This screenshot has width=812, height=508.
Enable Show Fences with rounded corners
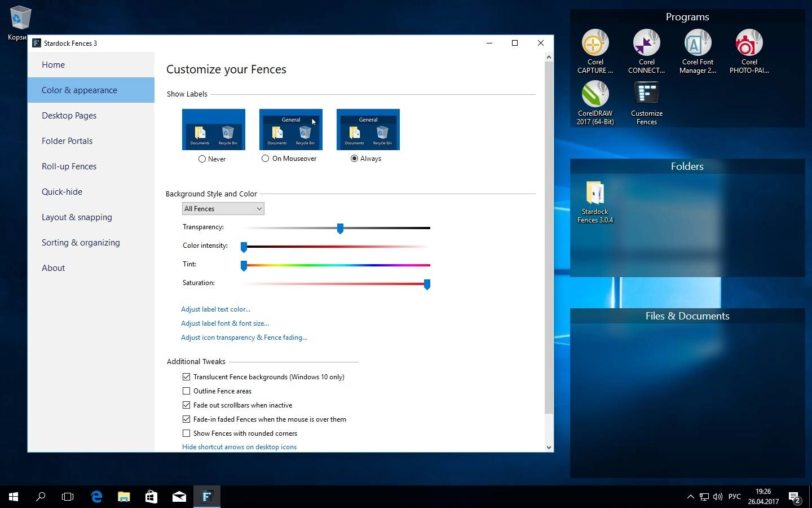pyautogui.click(x=186, y=433)
